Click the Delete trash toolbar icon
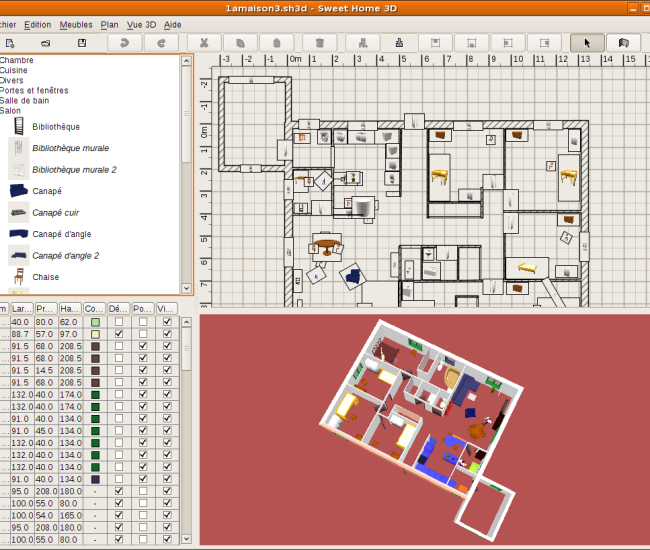This screenshot has height=550, width=650. click(319, 43)
